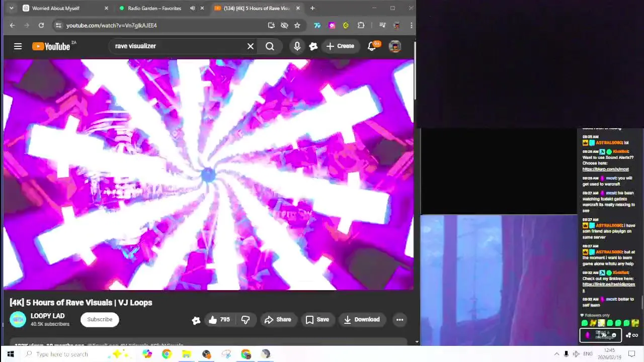644x362 pixels.
Task: Download the Rave Visuals video
Action: 362,320
